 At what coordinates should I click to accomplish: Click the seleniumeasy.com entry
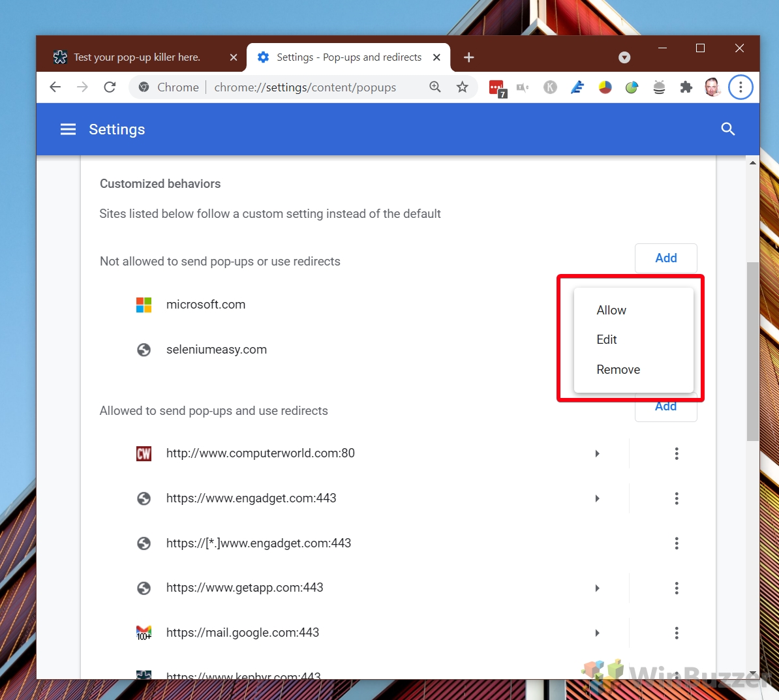tap(217, 350)
